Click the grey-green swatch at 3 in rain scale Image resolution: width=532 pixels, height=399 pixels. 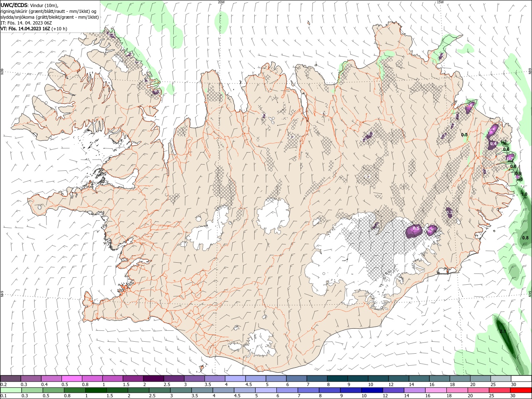tap(181, 390)
